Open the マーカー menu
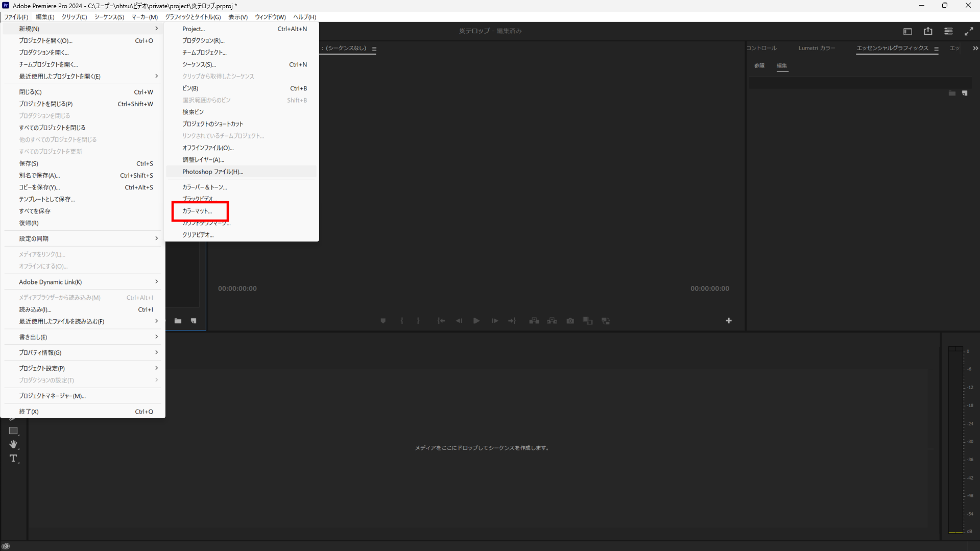Screen dimensions: 980x551 [x=145, y=17]
